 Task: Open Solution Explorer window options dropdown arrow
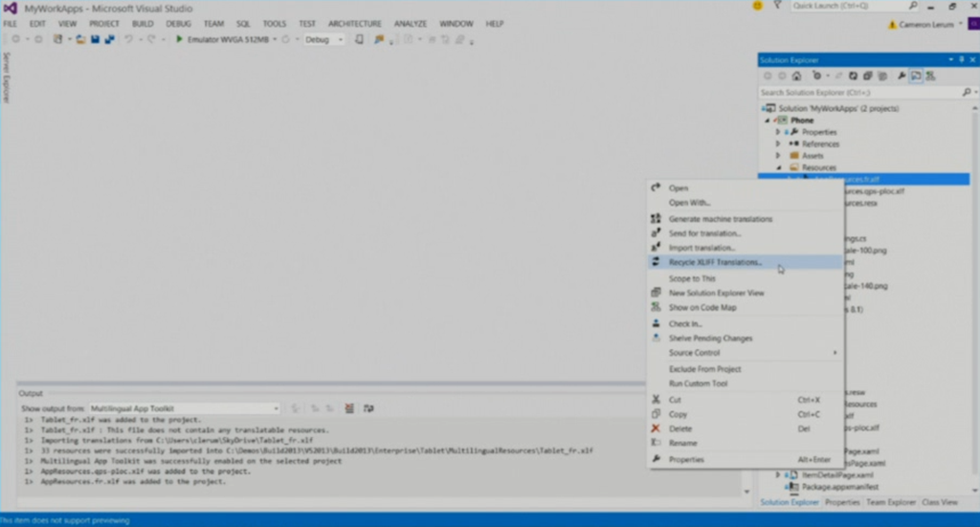click(x=950, y=60)
